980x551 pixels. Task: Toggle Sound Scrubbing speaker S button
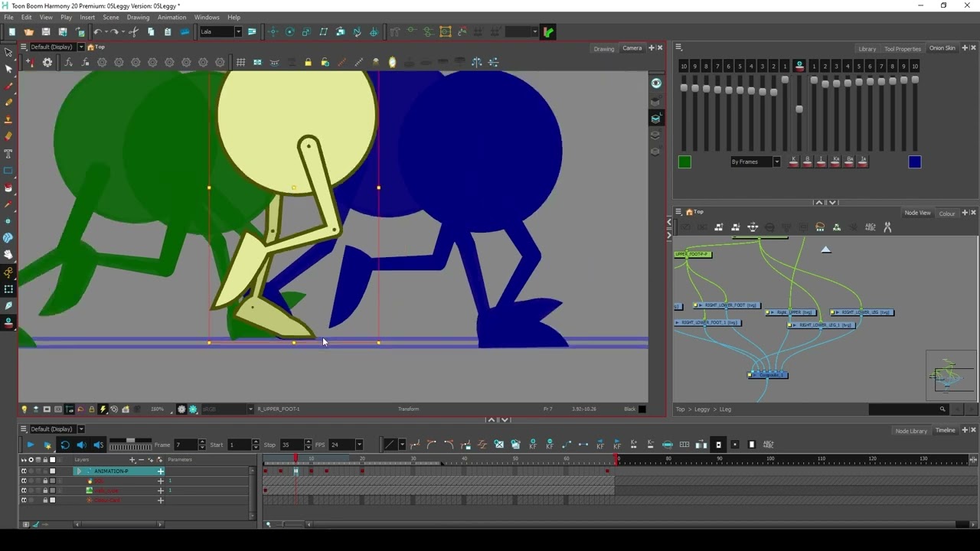(98, 445)
